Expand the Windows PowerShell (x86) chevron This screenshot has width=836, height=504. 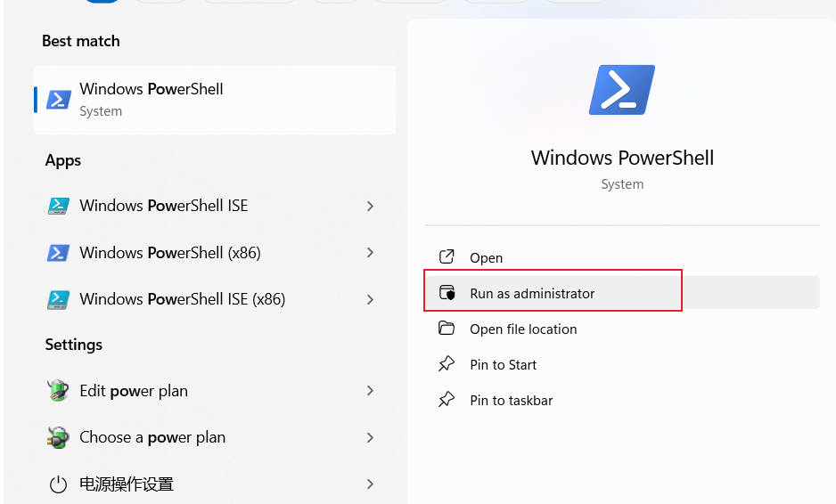click(x=370, y=253)
